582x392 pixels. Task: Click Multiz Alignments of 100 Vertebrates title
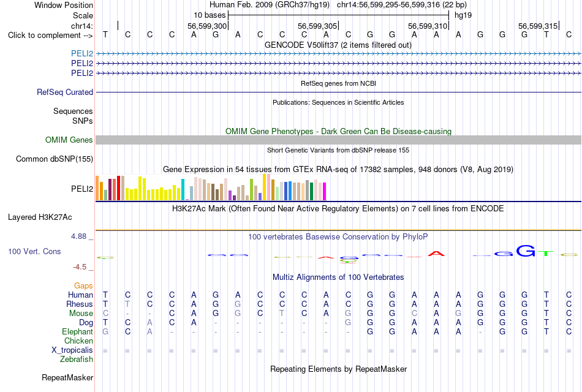[338, 277]
